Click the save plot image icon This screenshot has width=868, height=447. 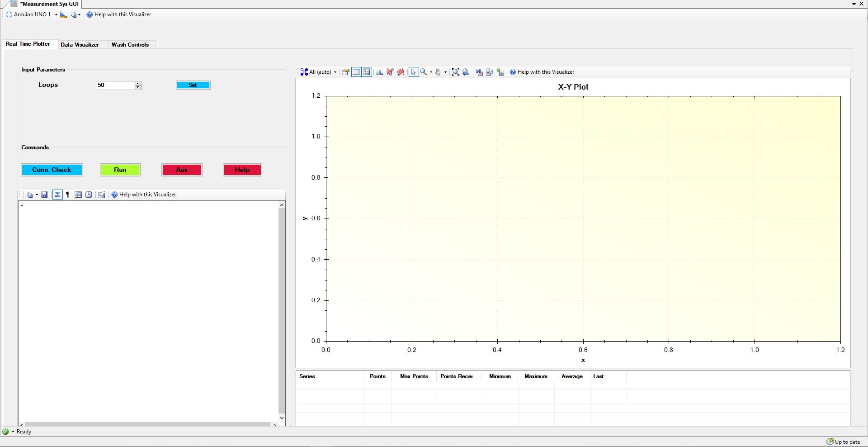point(479,72)
